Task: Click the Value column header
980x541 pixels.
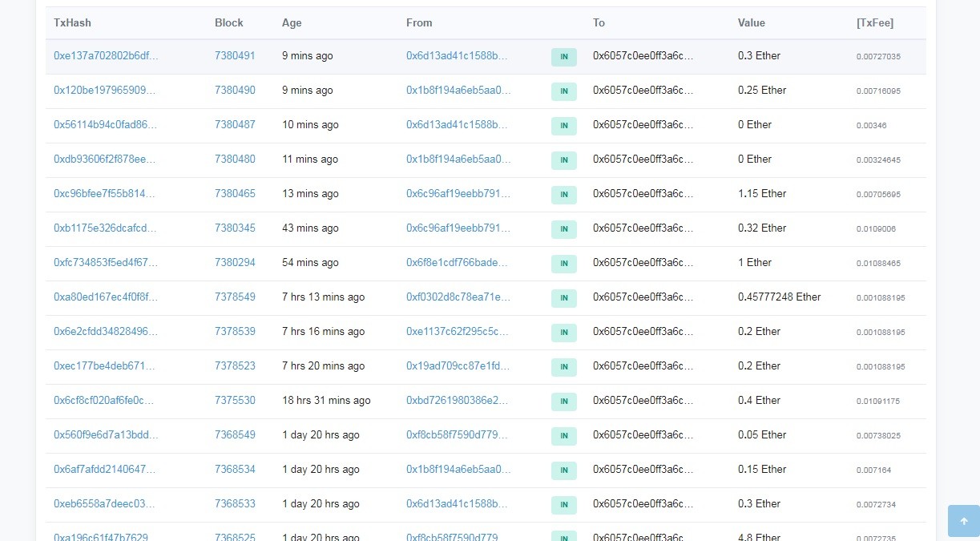Action: [752, 23]
